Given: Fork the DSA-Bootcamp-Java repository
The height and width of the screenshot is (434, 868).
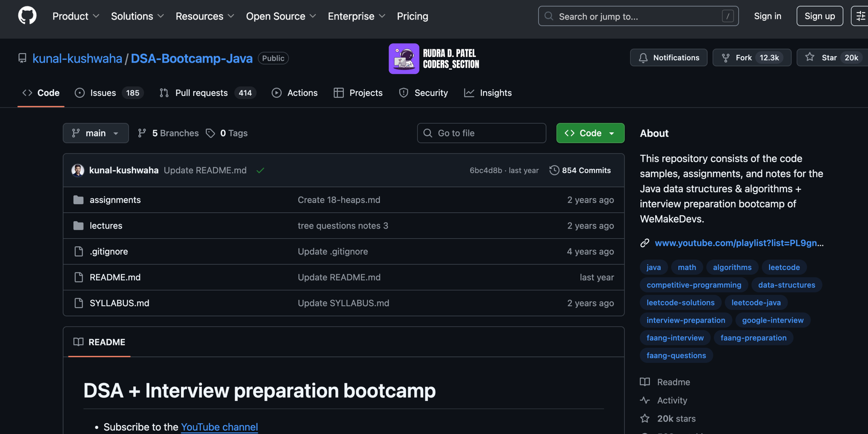Looking at the screenshot, I should tap(751, 58).
